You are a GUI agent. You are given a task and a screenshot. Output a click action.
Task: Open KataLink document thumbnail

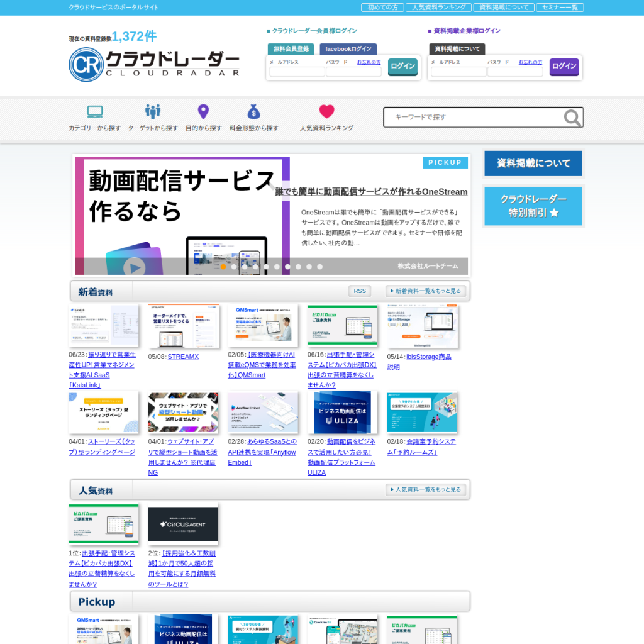click(104, 326)
